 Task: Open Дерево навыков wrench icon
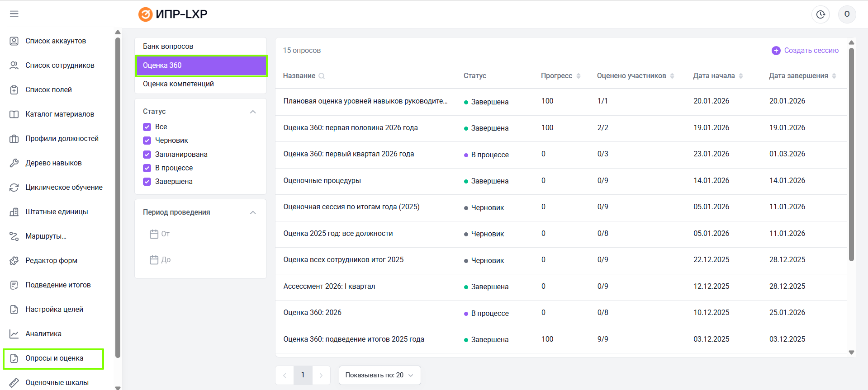pos(14,163)
